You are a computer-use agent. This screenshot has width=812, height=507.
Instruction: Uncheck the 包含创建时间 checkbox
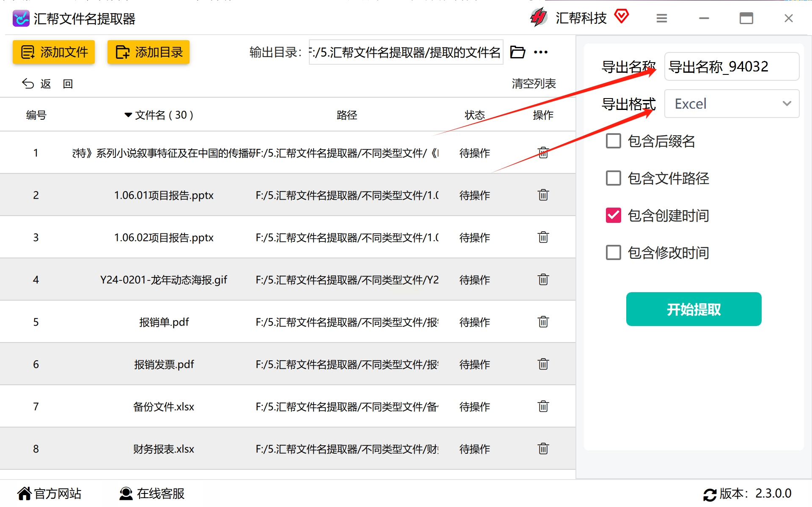coord(613,215)
